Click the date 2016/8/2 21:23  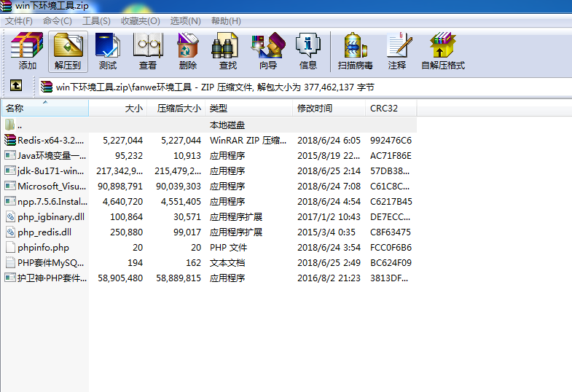coord(329,278)
